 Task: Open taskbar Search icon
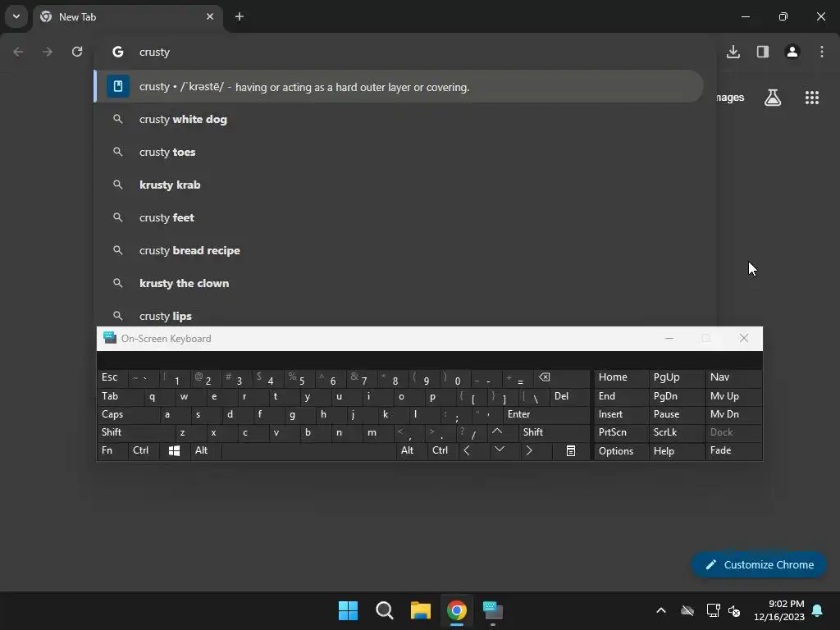(x=385, y=610)
